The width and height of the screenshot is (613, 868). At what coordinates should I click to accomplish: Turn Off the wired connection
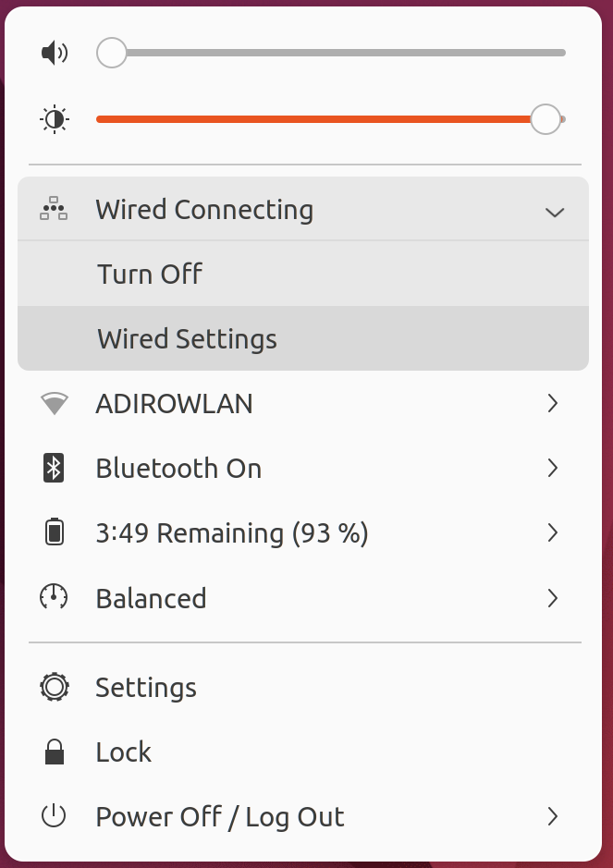(150, 274)
